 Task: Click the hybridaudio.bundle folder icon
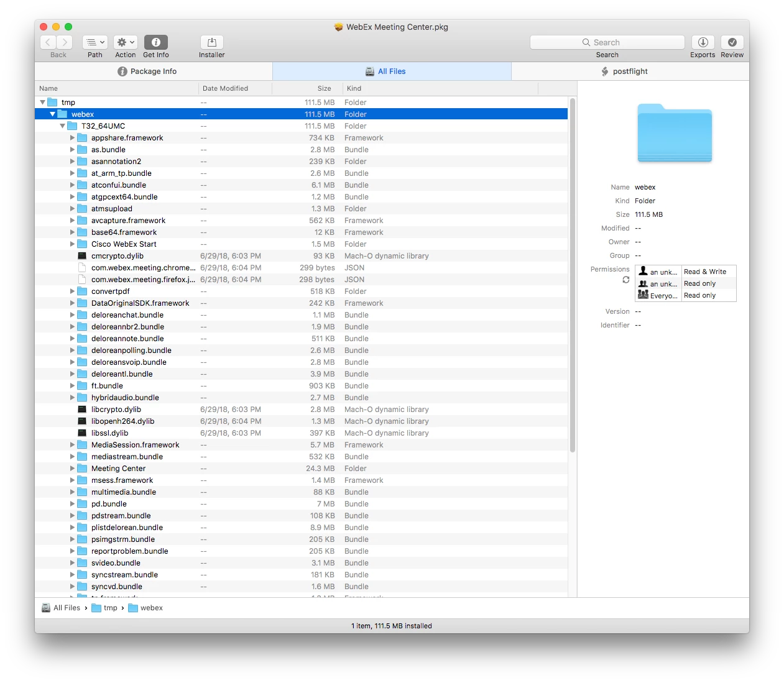[x=82, y=398]
